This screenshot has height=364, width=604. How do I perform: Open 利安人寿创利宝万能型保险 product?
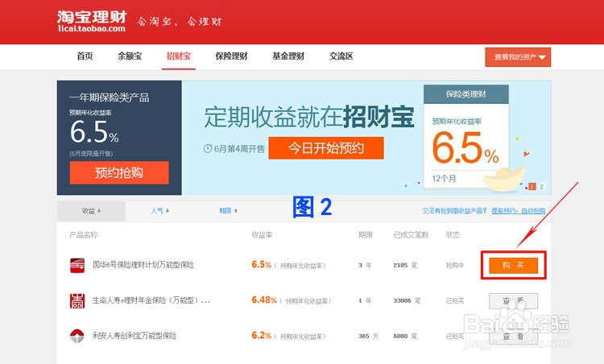click(x=134, y=336)
